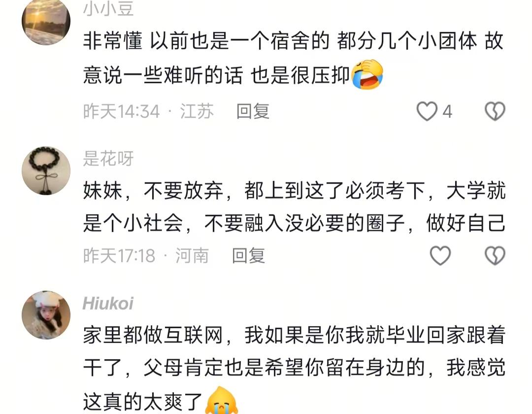Open 小小豆's sunset profile avatar

tap(46, 21)
